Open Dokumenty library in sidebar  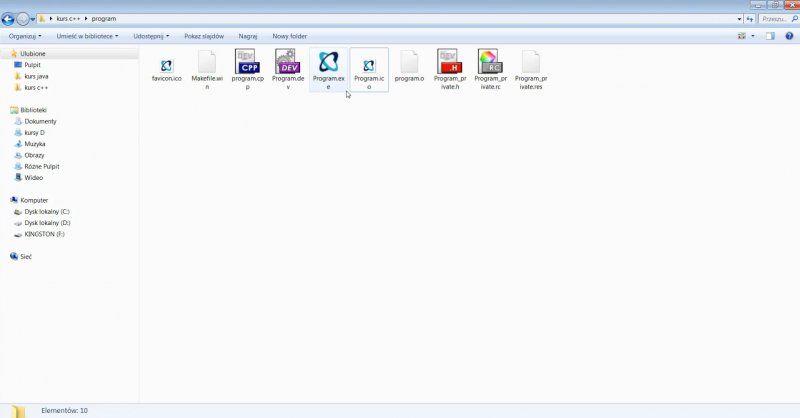[x=40, y=121]
